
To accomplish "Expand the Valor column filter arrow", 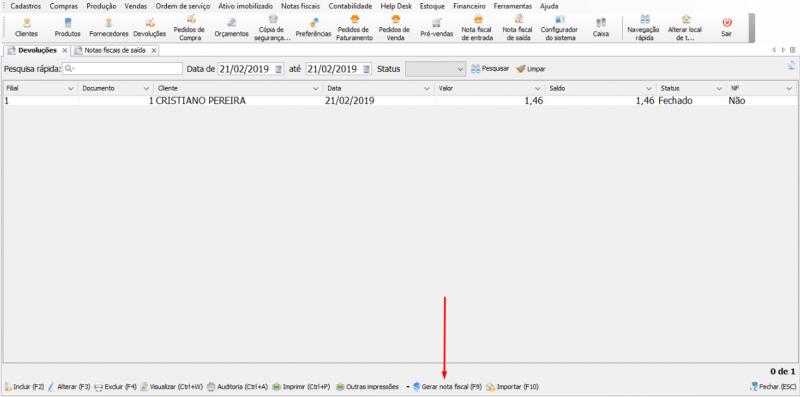I will click(537, 89).
